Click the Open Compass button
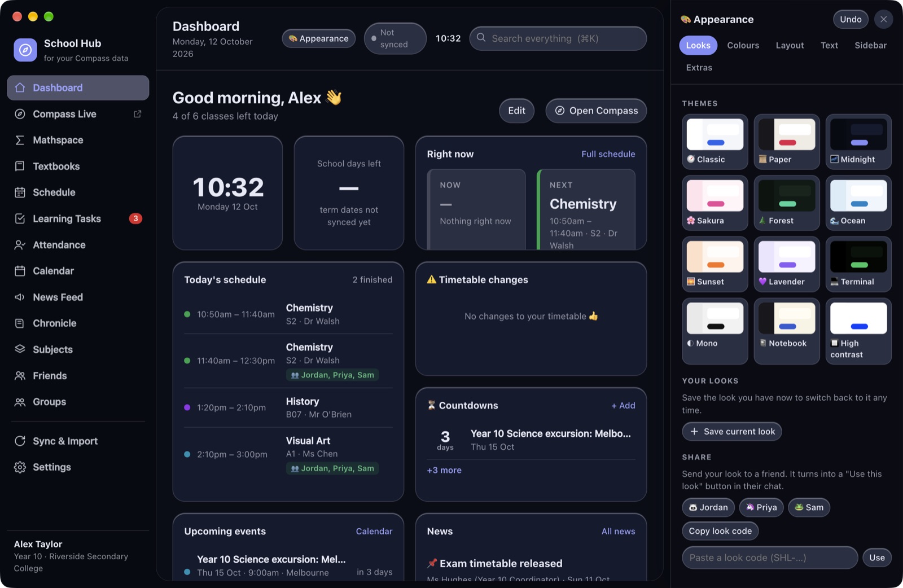The height and width of the screenshot is (588, 903). [x=596, y=111]
